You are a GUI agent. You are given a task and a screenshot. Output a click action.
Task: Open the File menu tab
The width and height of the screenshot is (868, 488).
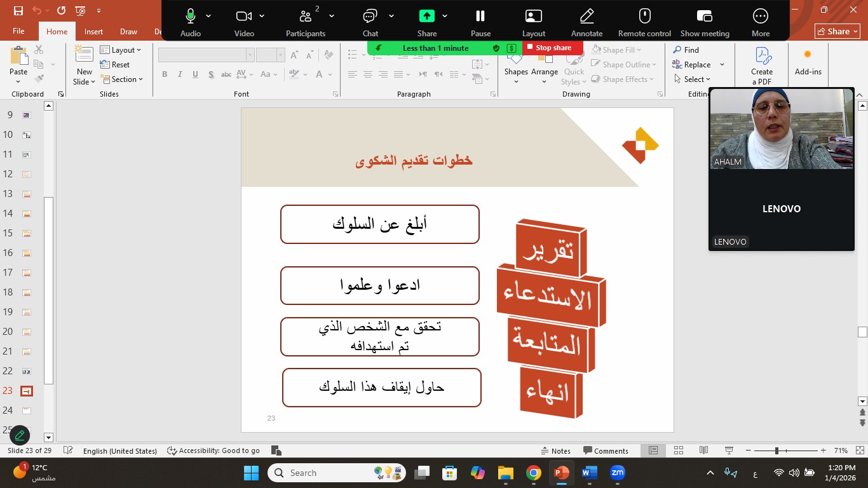coord(18,32)
